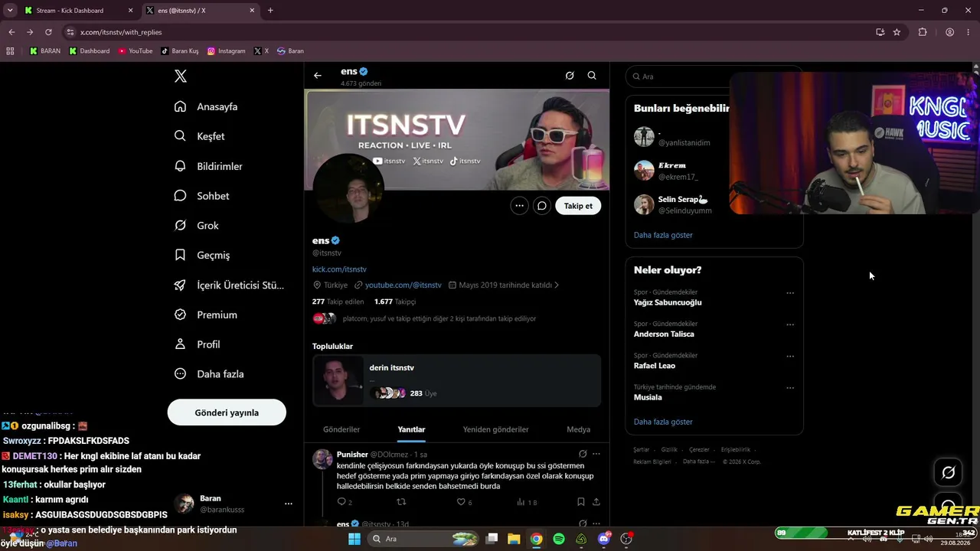Switch to the Gönderiler tab
The image size is (980, 551).
point(341,429)
